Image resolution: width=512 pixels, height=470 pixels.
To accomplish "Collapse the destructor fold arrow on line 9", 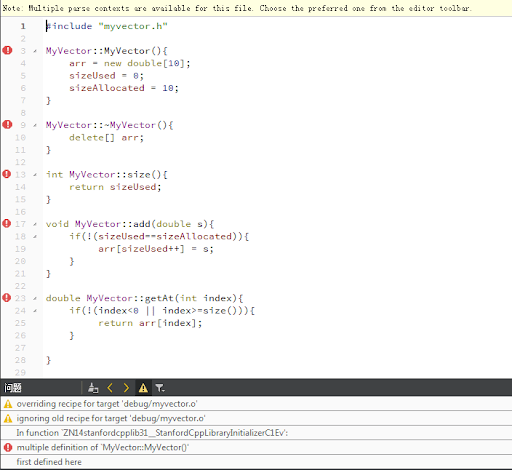I will click(x=35, y=126).
